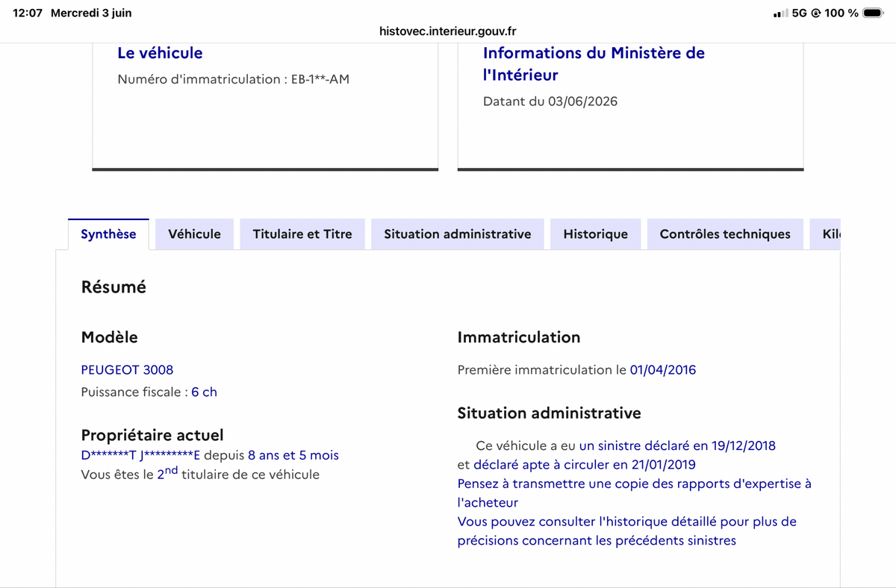
Task: Click the 'Modèle' section heading
Action: tap(109, 337)
